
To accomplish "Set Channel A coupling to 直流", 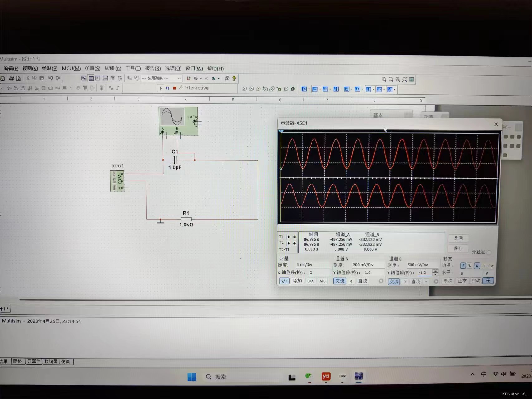I will (363, 281).
